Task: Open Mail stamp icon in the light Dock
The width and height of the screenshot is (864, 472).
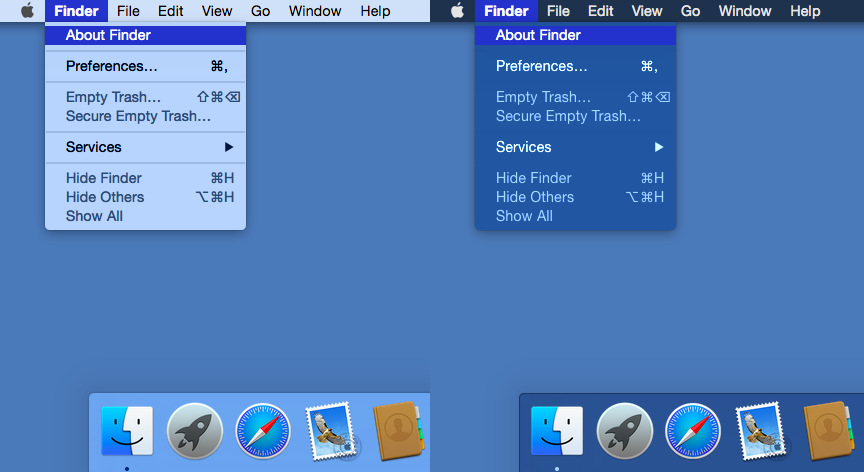Action: point(332,431)
